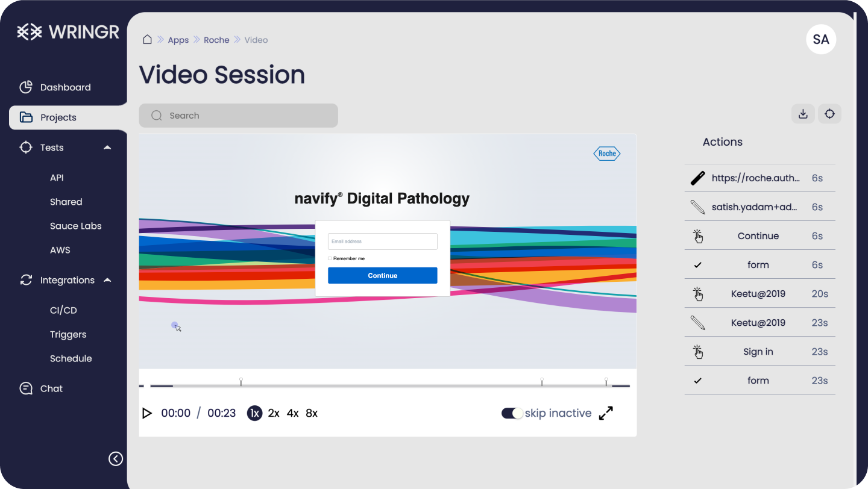This screenshot has height=489, width=868.
Task: Open the Roche breadcrumb link
Action: click(216, 40)
